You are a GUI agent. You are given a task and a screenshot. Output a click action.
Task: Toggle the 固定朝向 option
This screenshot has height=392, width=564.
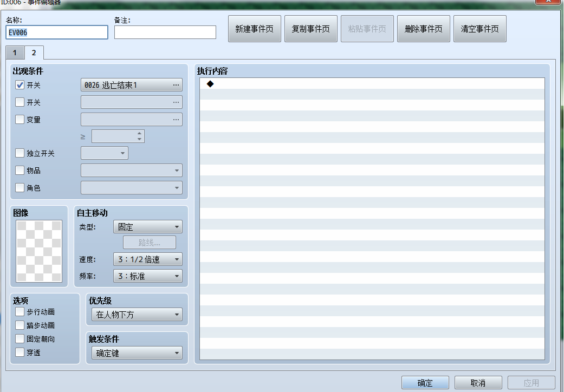pos(20,339)
